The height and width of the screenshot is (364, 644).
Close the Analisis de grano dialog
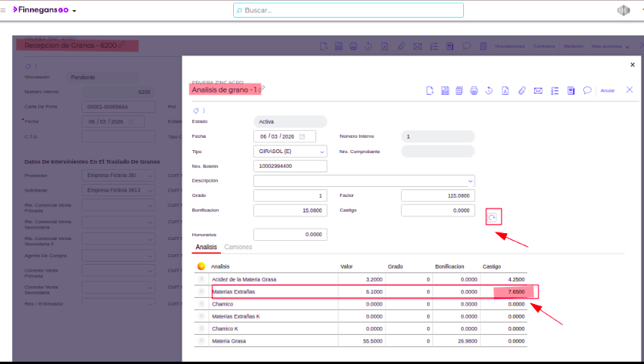pyautogui.click(x=629, y=90)
